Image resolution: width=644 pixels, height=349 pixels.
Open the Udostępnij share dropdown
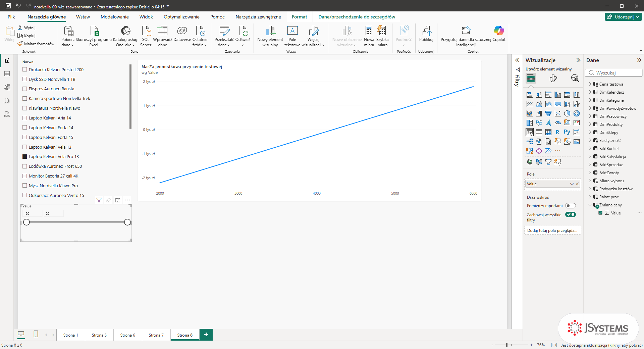point(624,17)
